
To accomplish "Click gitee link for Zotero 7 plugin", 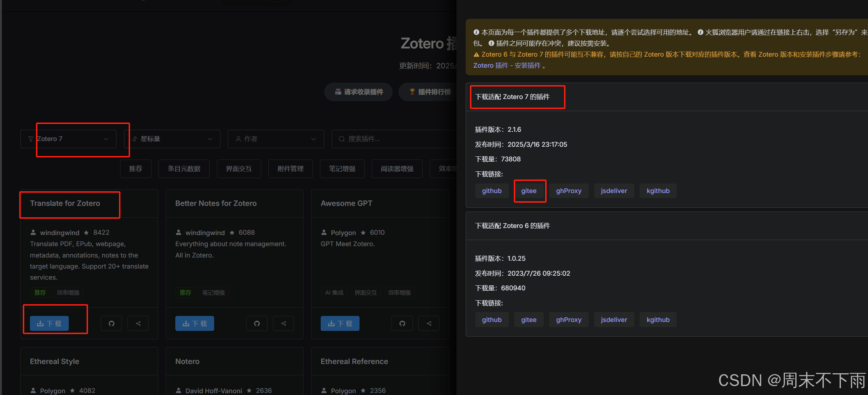I will coord(529,191).
